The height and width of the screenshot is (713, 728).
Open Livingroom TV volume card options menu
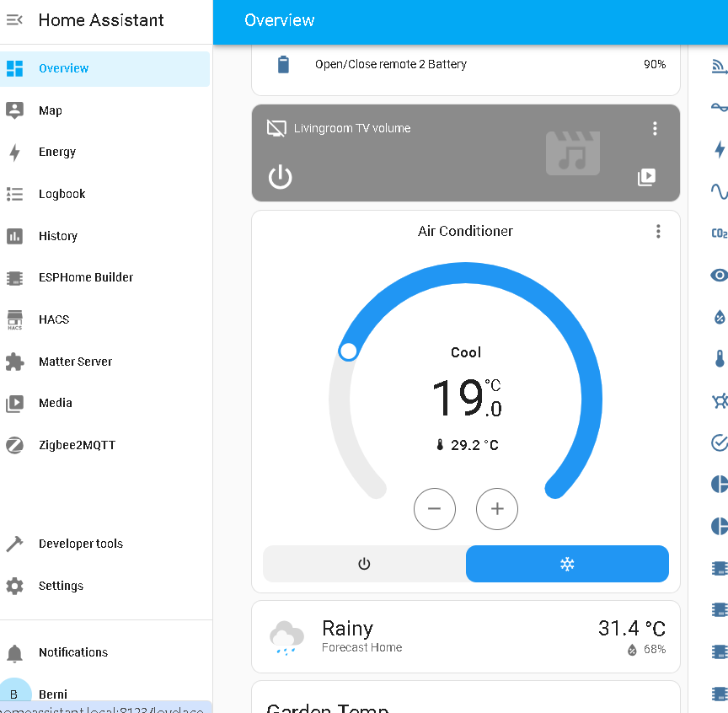655,129
